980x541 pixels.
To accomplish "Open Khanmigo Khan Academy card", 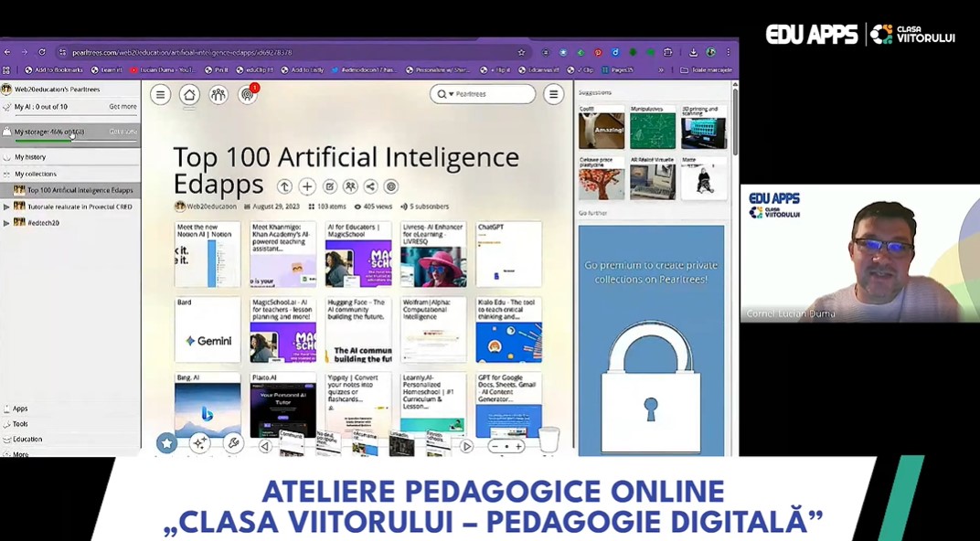I will click(x=283, y=254).
